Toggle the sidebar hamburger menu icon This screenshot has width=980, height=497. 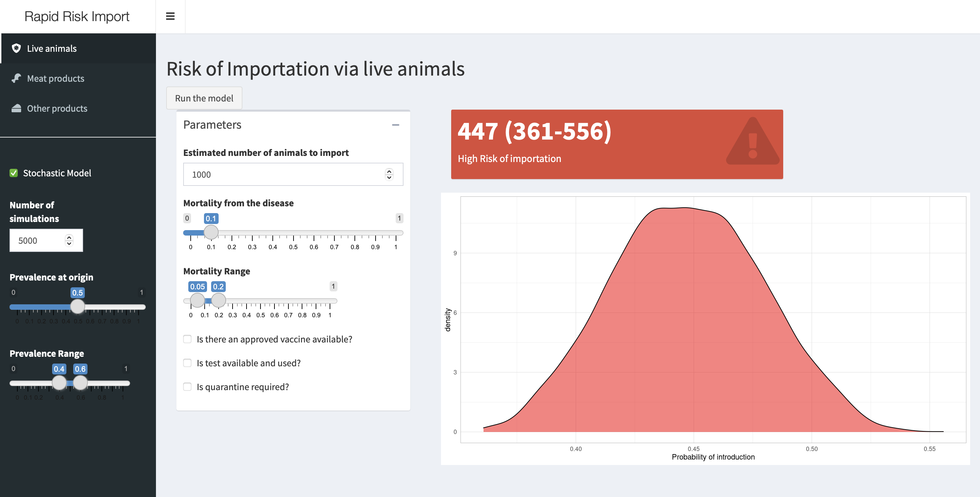click(x=170, y=16)
